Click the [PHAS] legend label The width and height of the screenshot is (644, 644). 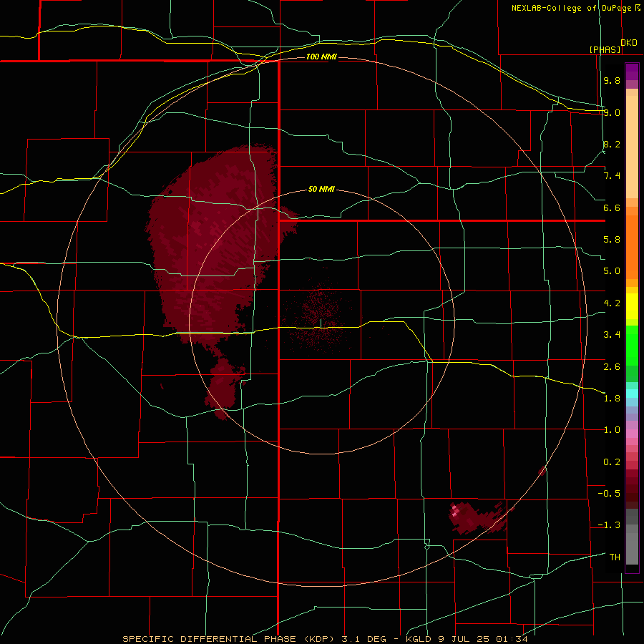coord(605,49)
